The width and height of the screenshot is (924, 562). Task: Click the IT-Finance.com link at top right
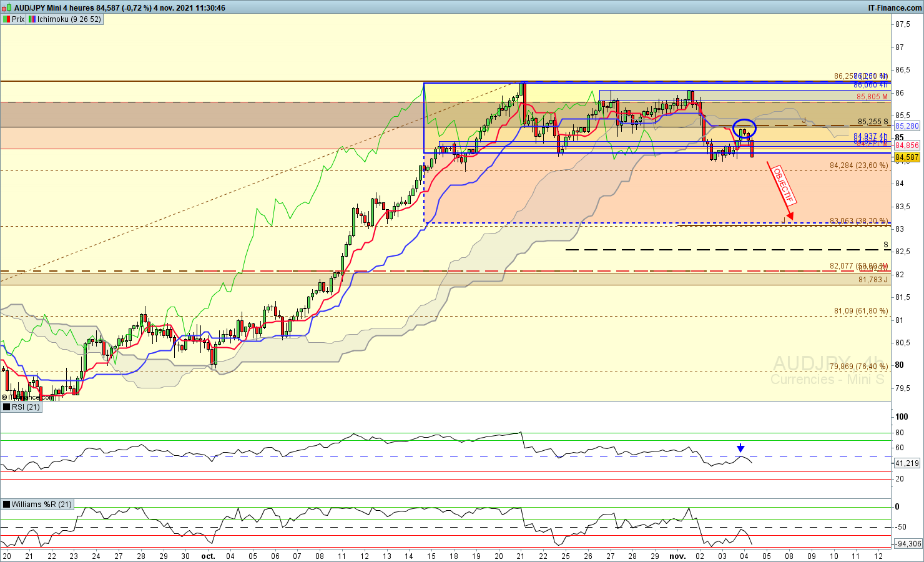click(x=894, y=8)
